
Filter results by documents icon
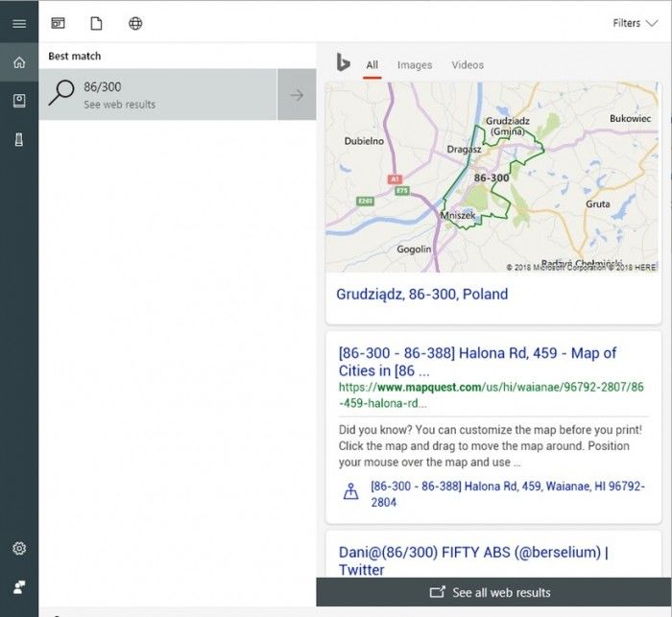point(96,24)
